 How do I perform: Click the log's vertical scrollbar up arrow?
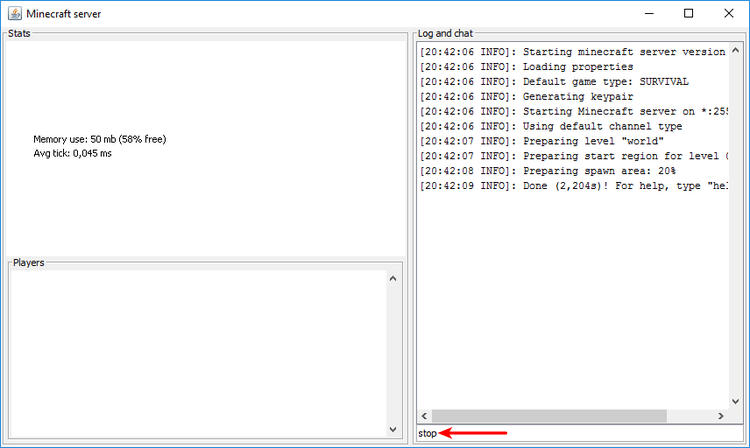736,50
